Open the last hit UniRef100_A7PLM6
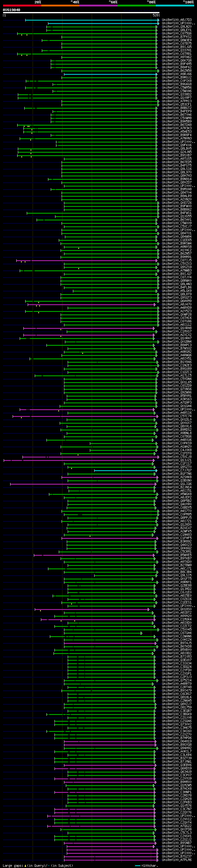The width and height of the screenshot is (197, 868). 177,860
